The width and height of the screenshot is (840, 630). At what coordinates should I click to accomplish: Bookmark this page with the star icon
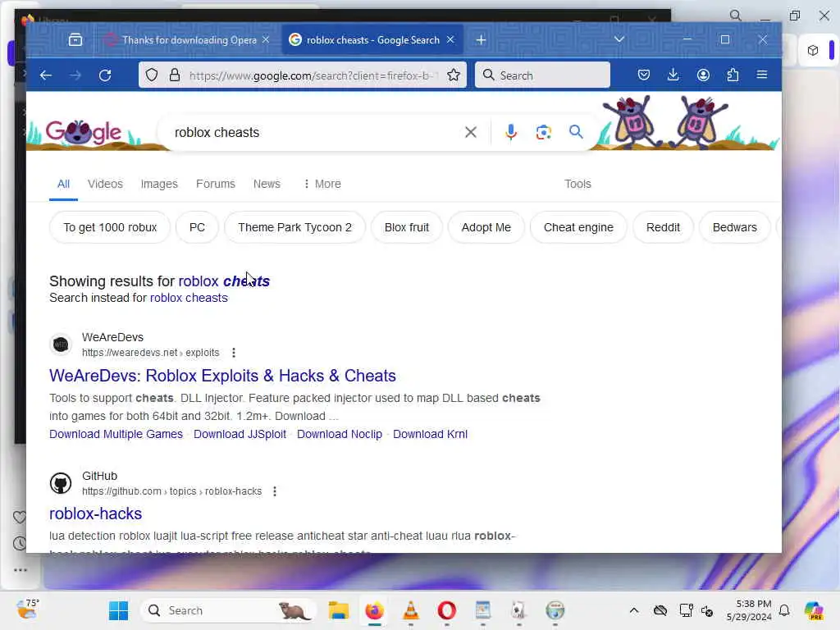(454, 75)
